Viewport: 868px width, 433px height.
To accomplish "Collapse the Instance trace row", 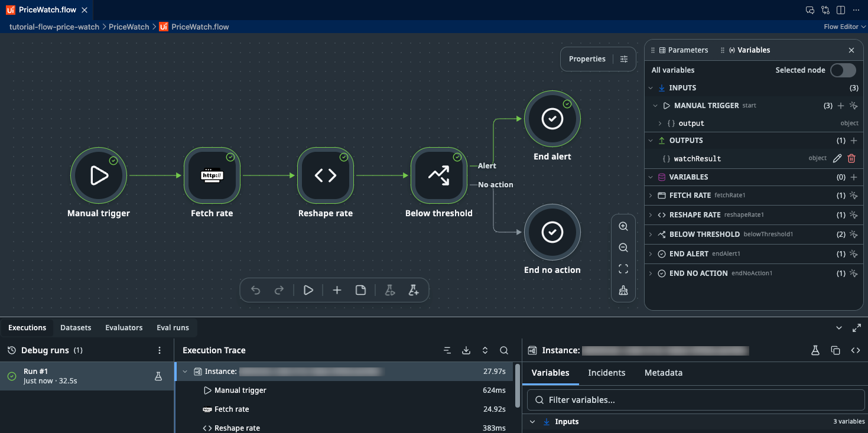I will point(186,372).
